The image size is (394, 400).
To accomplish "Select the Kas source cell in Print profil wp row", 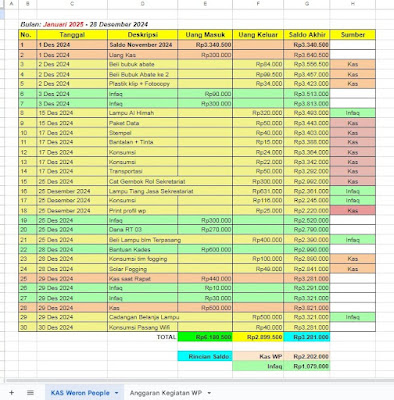I will pos(353,211).
